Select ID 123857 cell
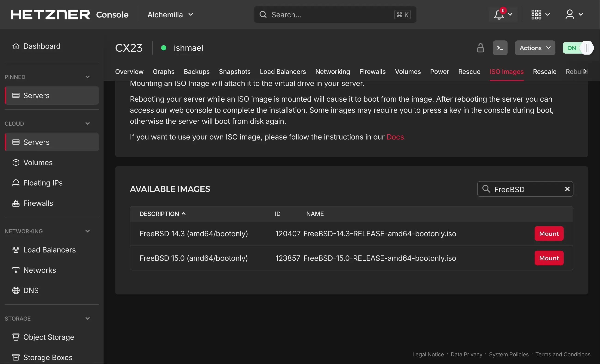The image size is (600, 364). [288, 258]
